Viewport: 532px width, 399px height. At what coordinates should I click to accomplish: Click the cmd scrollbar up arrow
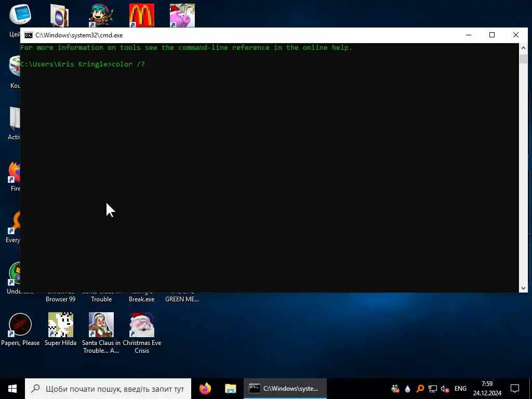pos(523,48)
